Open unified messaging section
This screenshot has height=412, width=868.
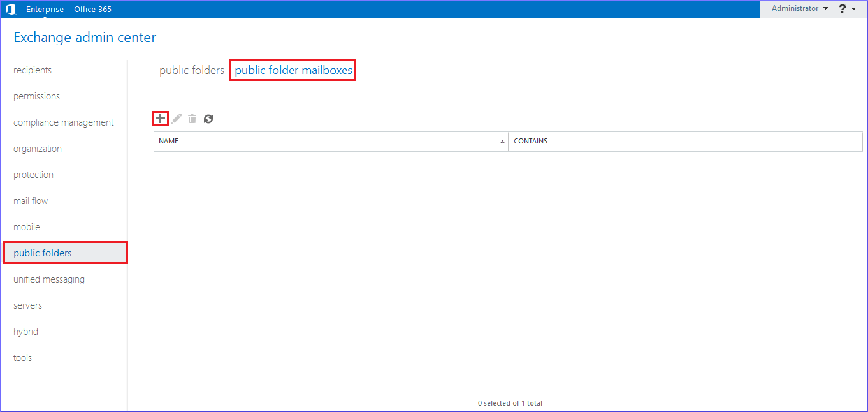tap(49, 279)
